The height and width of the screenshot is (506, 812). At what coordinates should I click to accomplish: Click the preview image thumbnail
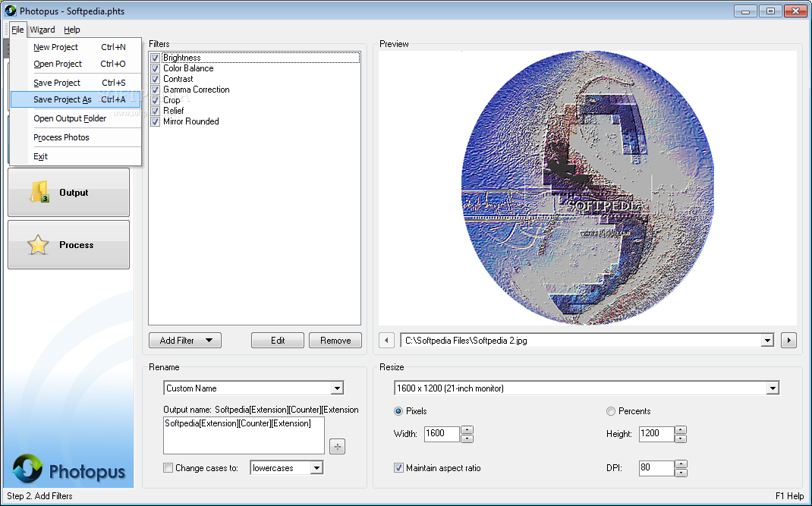point(588,188)
